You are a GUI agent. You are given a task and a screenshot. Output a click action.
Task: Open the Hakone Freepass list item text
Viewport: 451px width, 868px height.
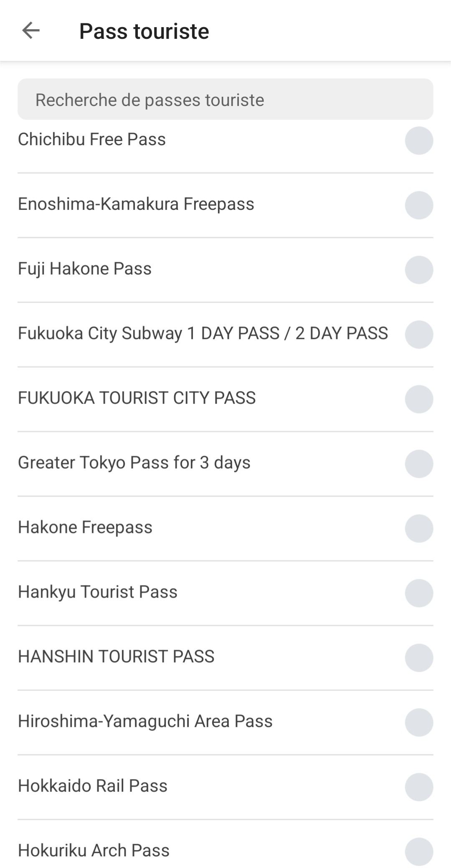(85, 527)
